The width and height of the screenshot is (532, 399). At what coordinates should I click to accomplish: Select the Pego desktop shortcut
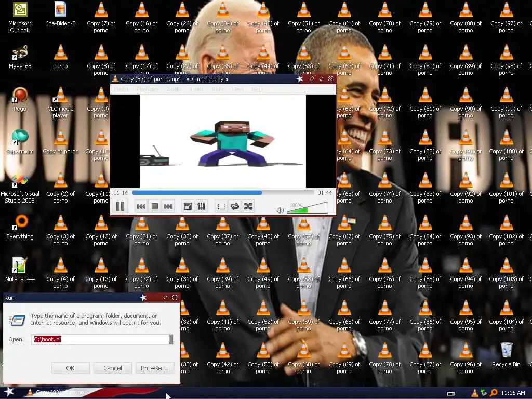(x=20, y=99)
